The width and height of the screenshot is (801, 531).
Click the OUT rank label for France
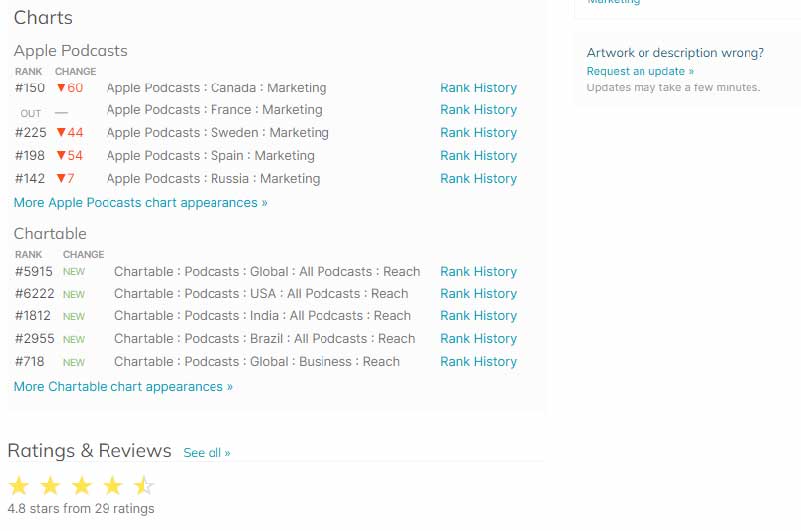(x=31, y=113)
